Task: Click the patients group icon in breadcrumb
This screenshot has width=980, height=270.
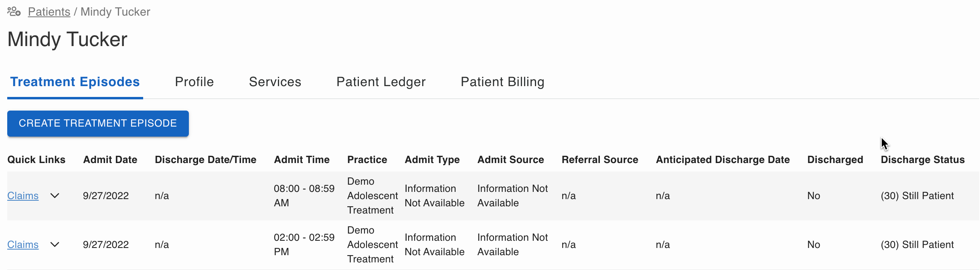Action: [14, 12]
